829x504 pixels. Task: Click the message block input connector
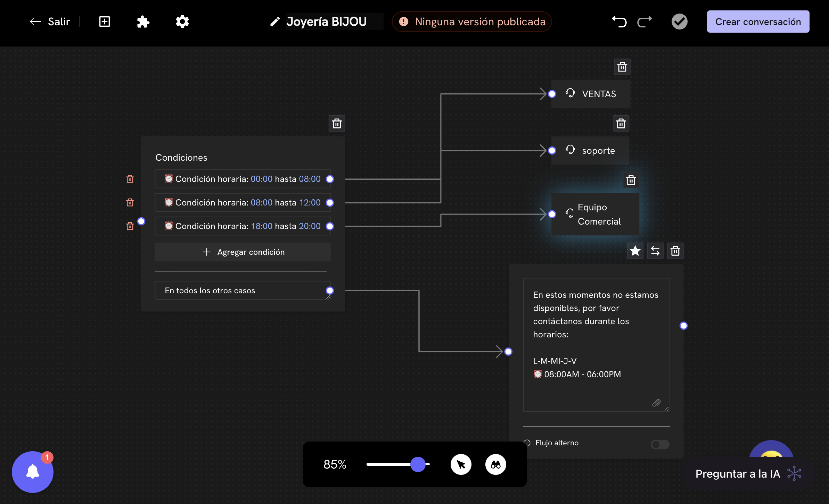508,352
